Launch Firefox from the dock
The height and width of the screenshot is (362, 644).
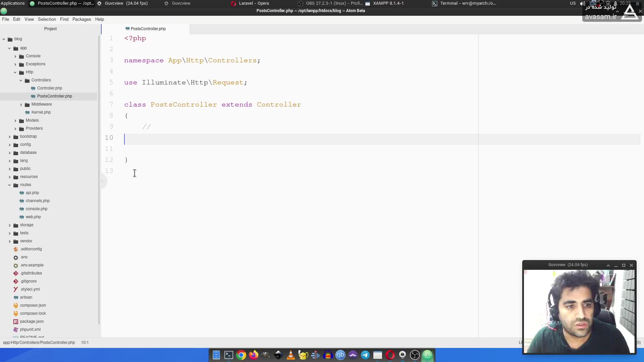point(254,355)
